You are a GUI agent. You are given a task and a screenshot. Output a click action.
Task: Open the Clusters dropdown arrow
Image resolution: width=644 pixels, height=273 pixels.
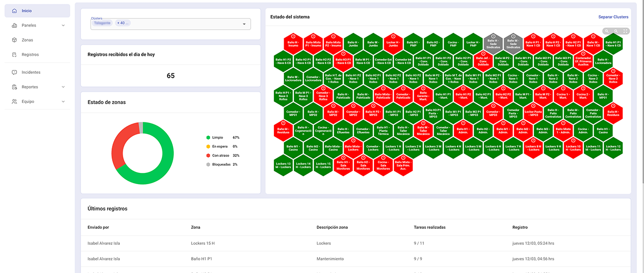tap(244, 24)
